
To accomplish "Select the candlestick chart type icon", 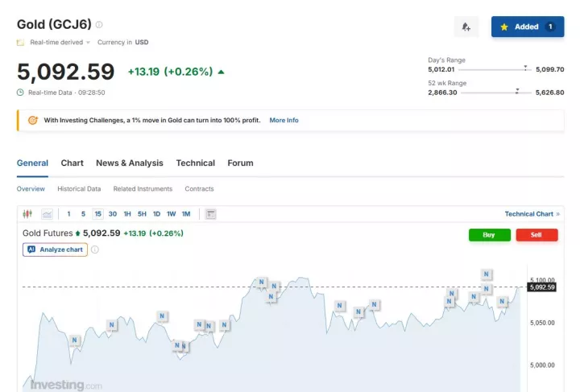I will pos(27,214).
